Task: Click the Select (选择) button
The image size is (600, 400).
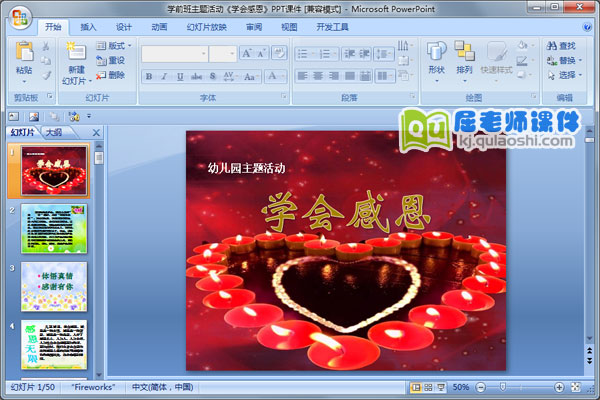Action: point(564,75)
